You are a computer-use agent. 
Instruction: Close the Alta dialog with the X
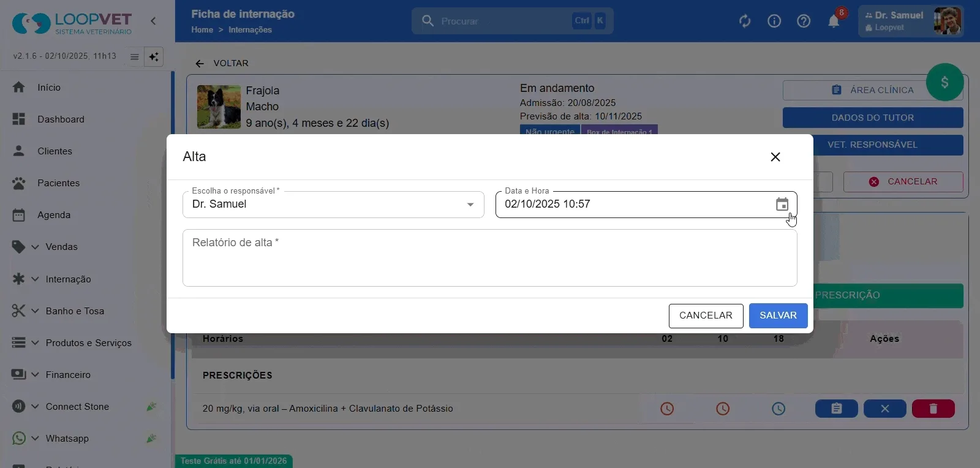775,157
